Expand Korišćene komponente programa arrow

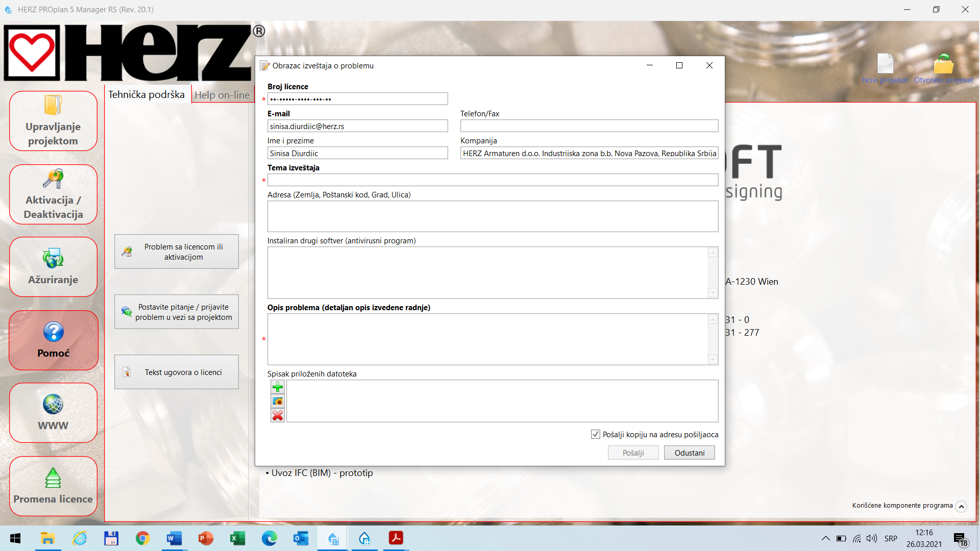point(961,506)
